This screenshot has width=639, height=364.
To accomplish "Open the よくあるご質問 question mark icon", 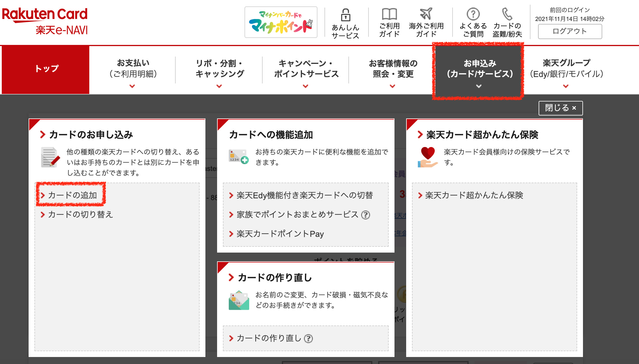I will click(x=473, y=14).
